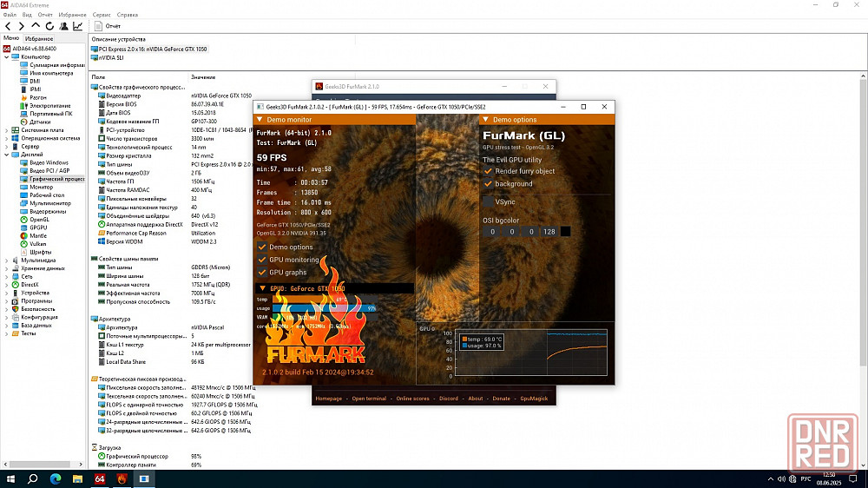
Task: Open the Homepage link in FurMark window
Action: click(x=328, y=399)
